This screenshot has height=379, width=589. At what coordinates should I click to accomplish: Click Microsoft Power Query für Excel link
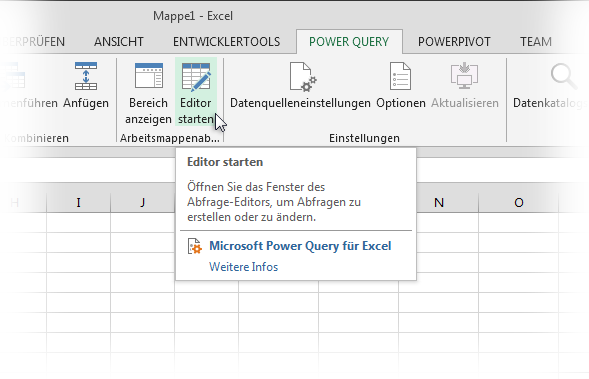click(x=300, y=246)
